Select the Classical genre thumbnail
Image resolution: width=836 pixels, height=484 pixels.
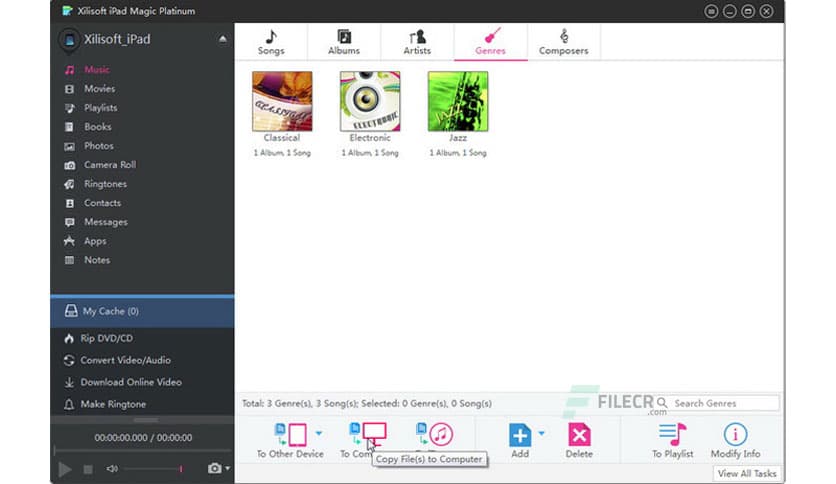click(282, 101)
